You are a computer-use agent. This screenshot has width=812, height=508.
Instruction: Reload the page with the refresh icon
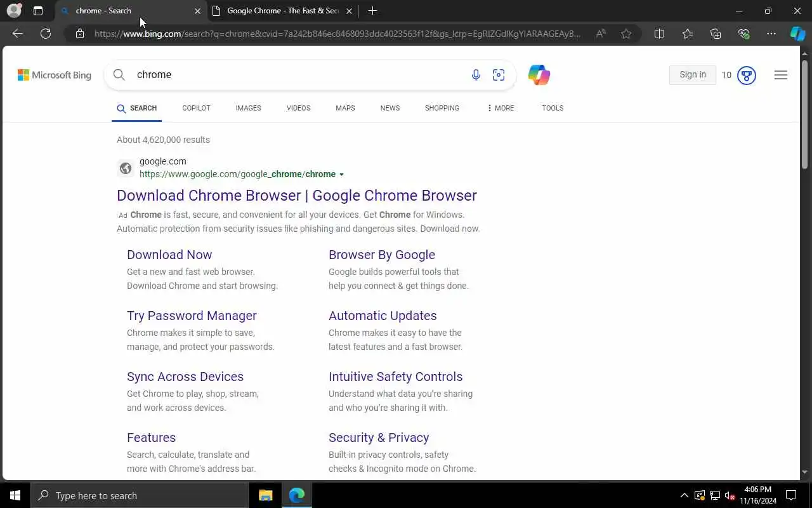46,34
